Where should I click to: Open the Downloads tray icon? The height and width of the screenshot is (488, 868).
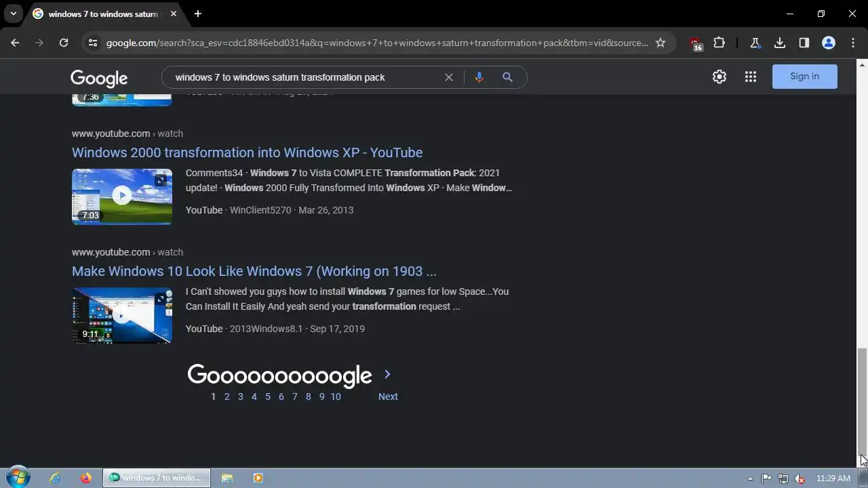pos(780,43)
